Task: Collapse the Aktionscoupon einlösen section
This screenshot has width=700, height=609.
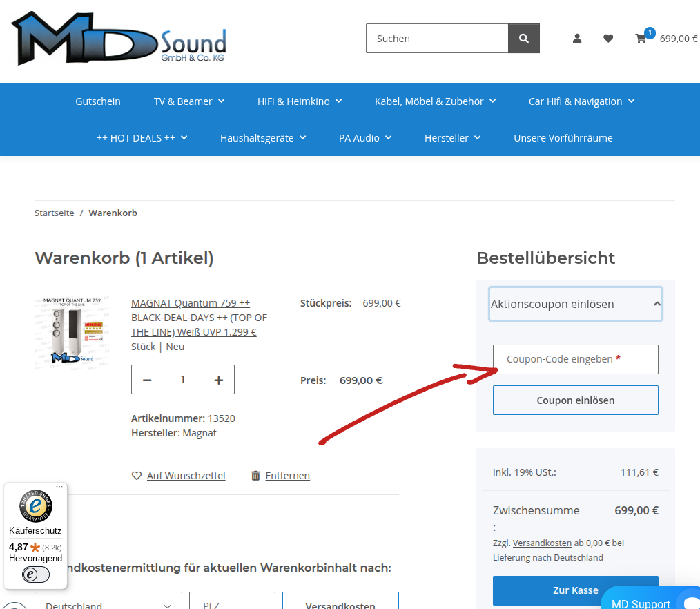Action: click(x=576, y=304)
